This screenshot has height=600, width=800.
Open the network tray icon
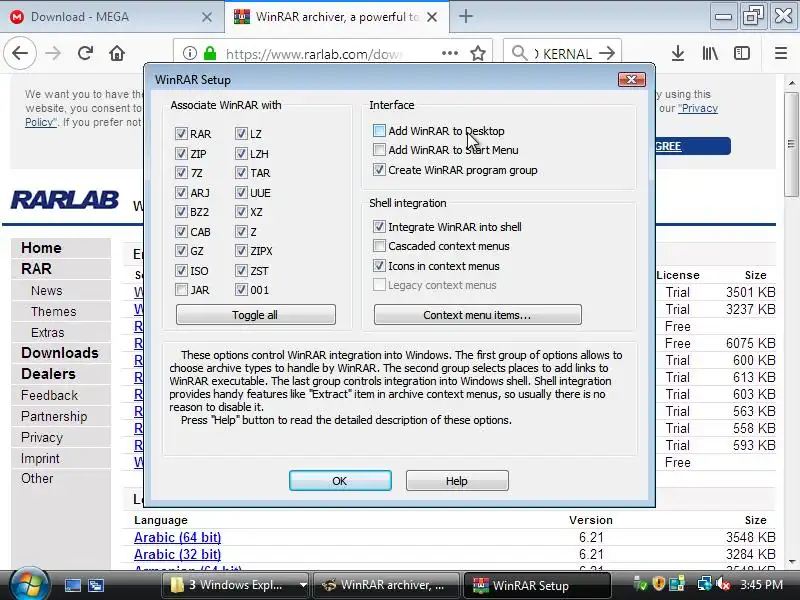tap(705, 585)
